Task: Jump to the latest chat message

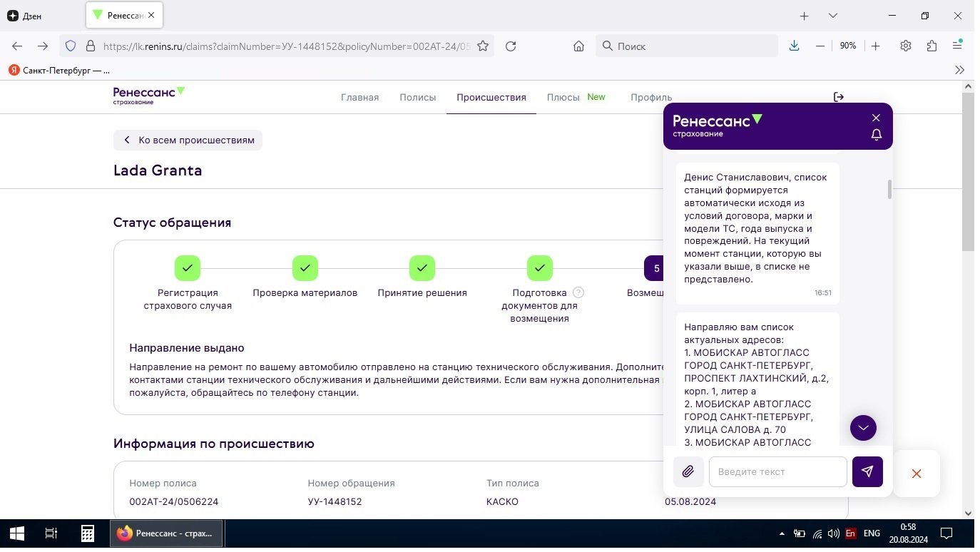Action: 863,428
